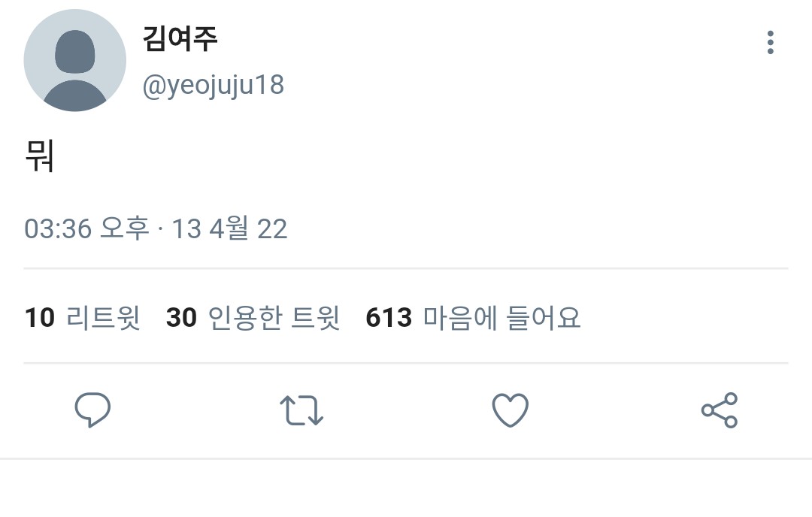812x517 pixels.
Task: Open the three-dot more options menu
Action: point(770,43)
